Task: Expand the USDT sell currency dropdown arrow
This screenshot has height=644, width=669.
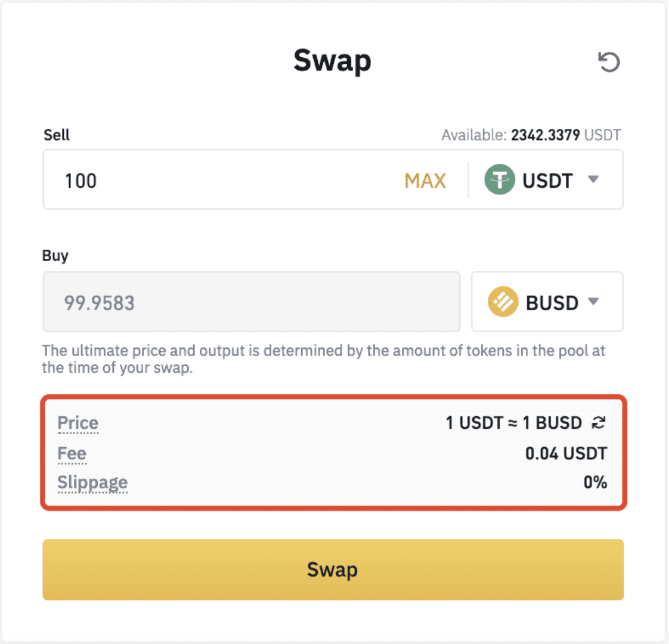Action: [x=593, y=179]
